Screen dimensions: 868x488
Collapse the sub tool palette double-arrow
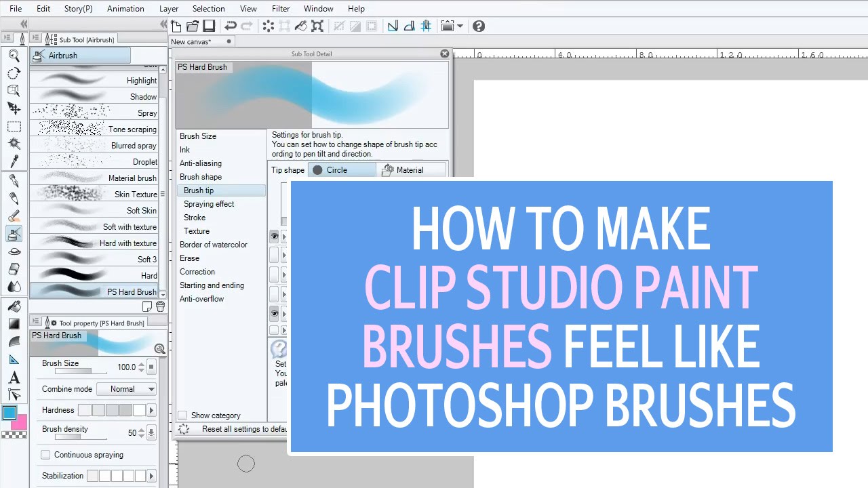[x=163, y=24]
